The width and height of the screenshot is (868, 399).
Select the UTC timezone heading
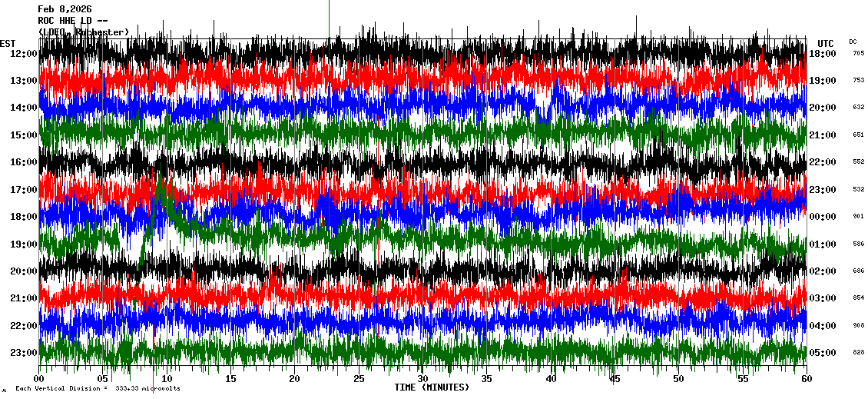coord(826,43)
